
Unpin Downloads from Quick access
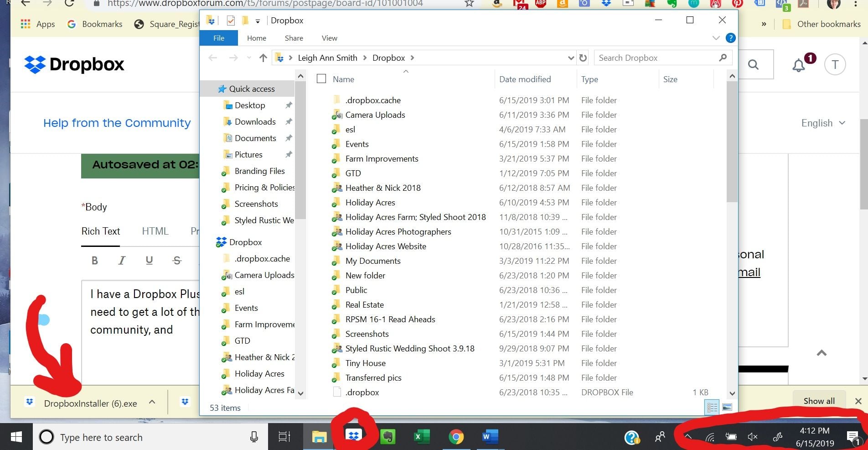point(289,122)
